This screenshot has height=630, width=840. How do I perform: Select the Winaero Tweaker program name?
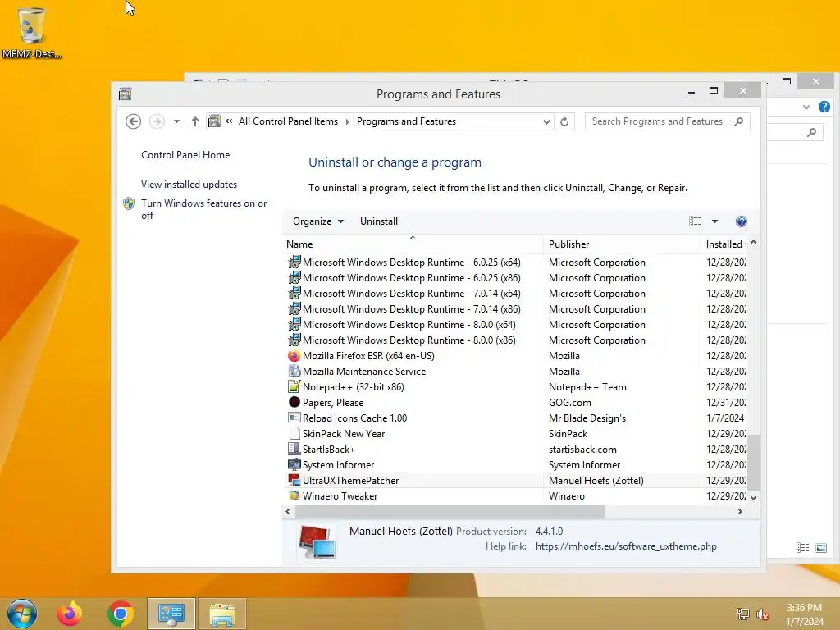(340, 496)
